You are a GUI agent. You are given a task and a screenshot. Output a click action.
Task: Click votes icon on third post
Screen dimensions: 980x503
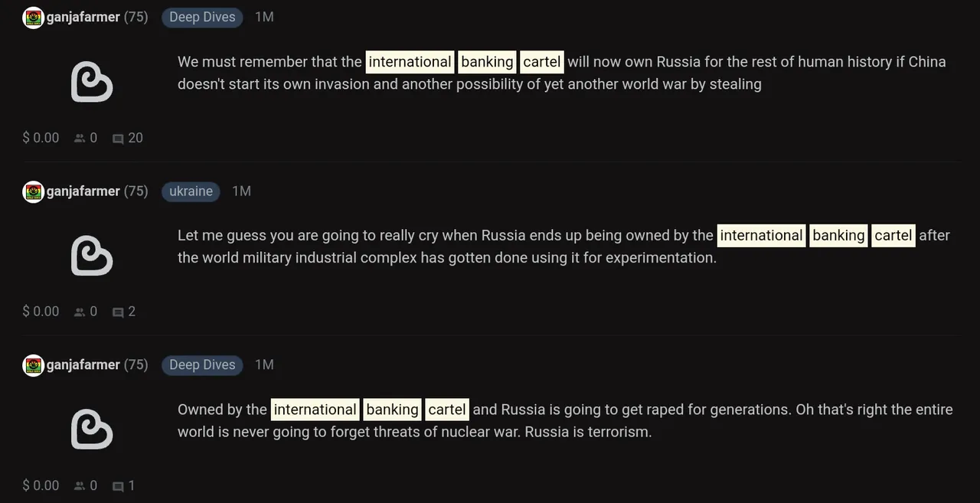[x=80, y=486]
